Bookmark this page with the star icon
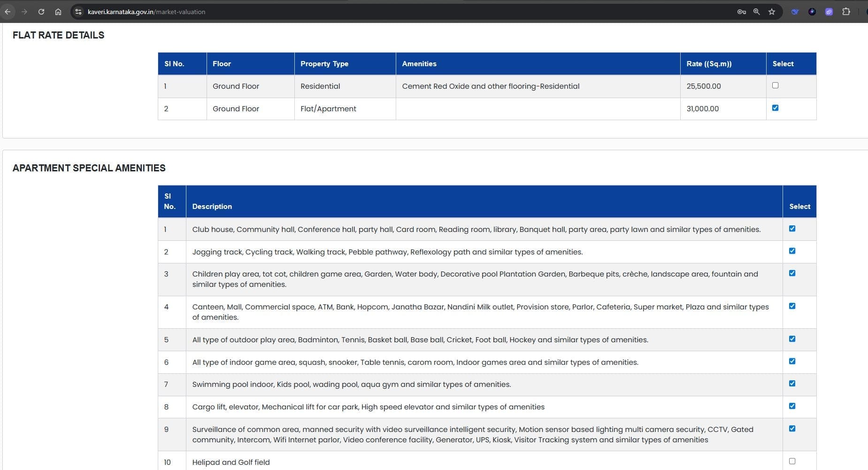868x470 pixels. tap(772, 12)
